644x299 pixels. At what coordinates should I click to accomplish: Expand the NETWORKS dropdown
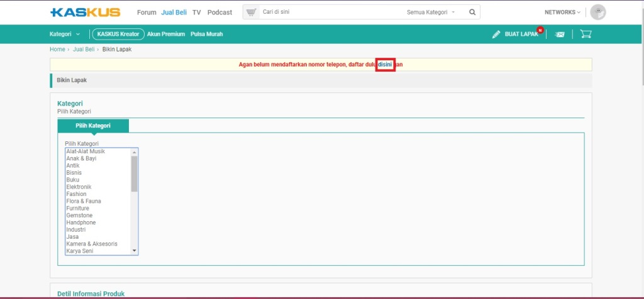click(562, 13)
